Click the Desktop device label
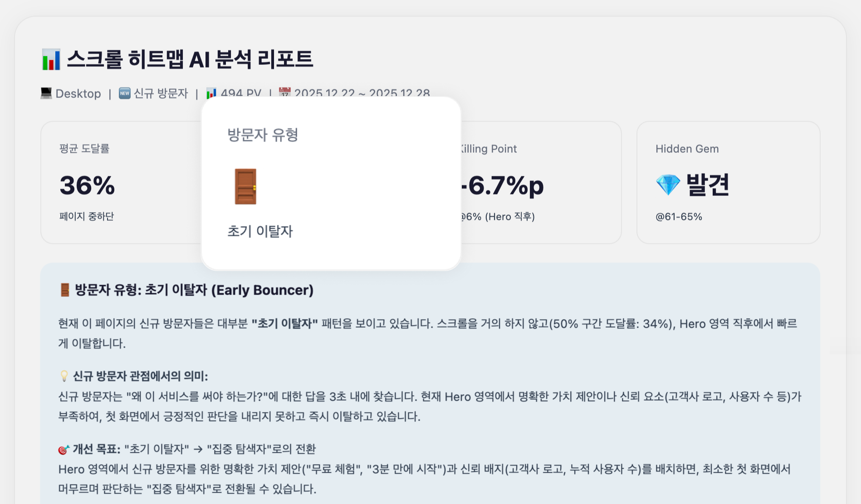Image resolution: width=861 pixels, height=504 pixels. tap(78, 93)
